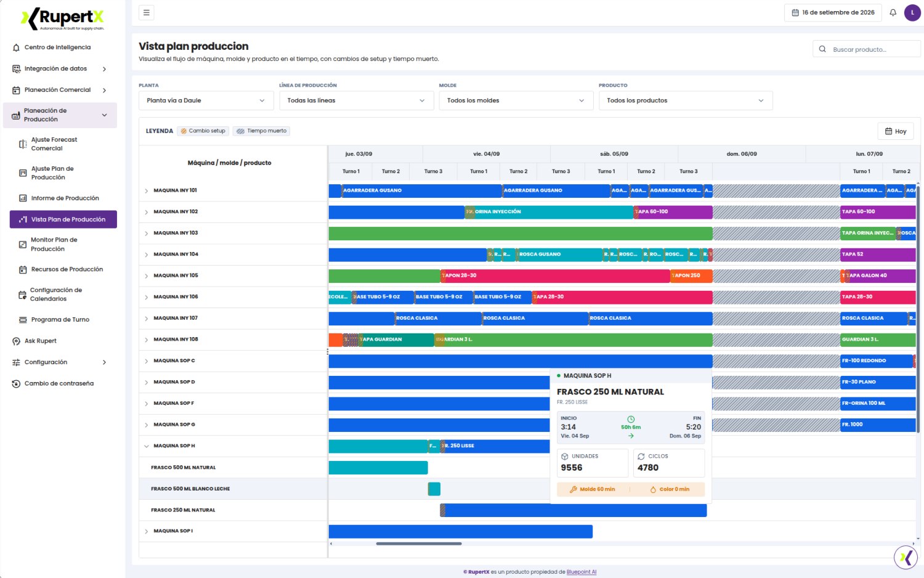Select Vista Plan de Producción menu item
Viewport: 924px width, 578px height.
[63, 219]
